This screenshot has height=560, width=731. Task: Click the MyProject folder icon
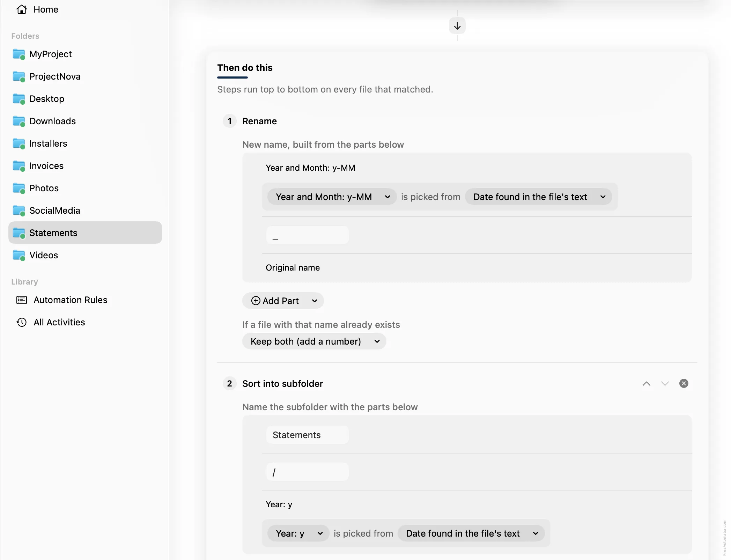pos(19,54)
